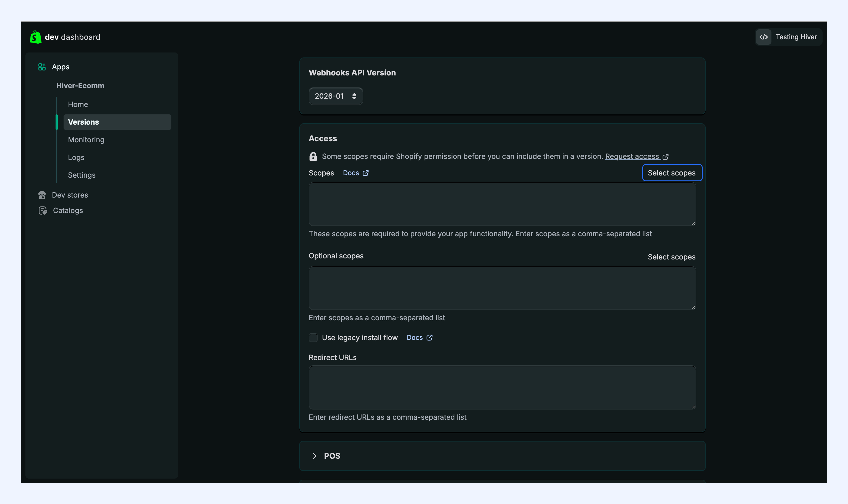Click the dev dashboard title

tap(72, 37)
